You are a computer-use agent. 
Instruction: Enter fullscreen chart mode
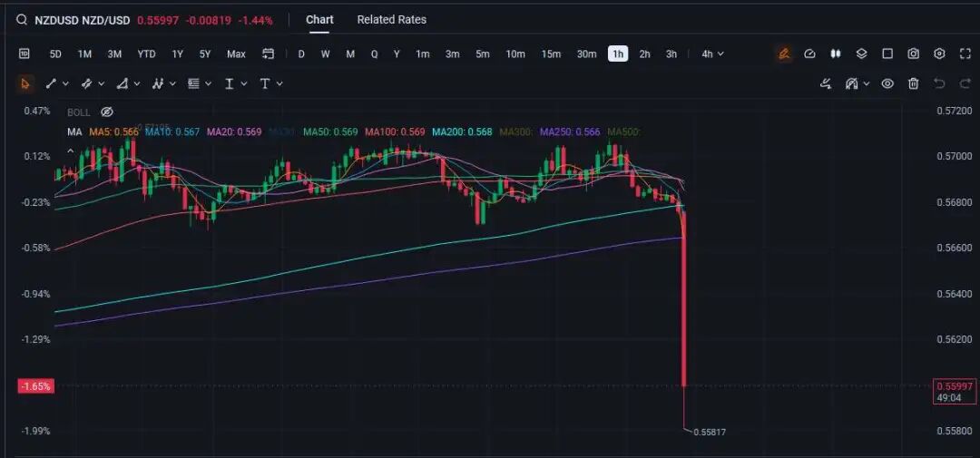tap(965, 54)
